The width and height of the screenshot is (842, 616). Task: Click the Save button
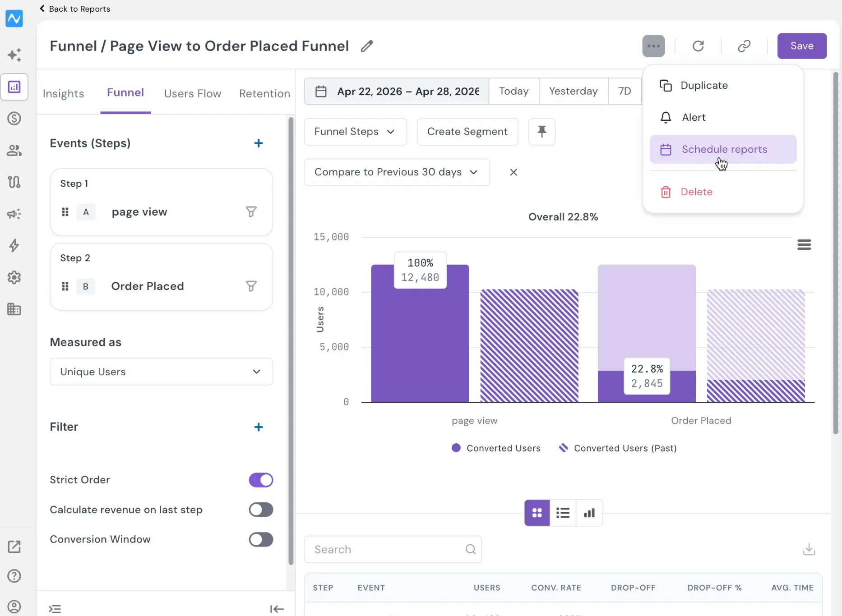pos(802,46)
